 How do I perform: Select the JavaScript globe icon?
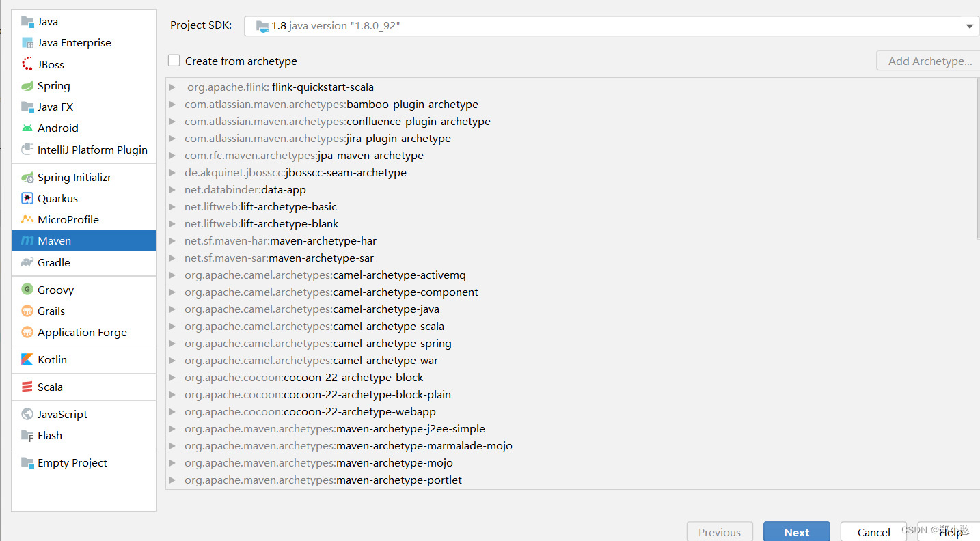[x=27, y=414]
